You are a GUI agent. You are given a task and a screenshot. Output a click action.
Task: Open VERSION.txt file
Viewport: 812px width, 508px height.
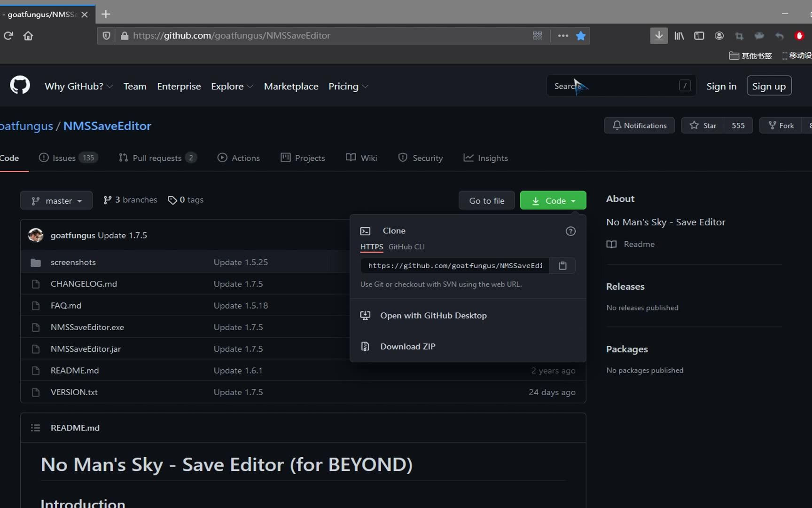click(x=74, y=392)
